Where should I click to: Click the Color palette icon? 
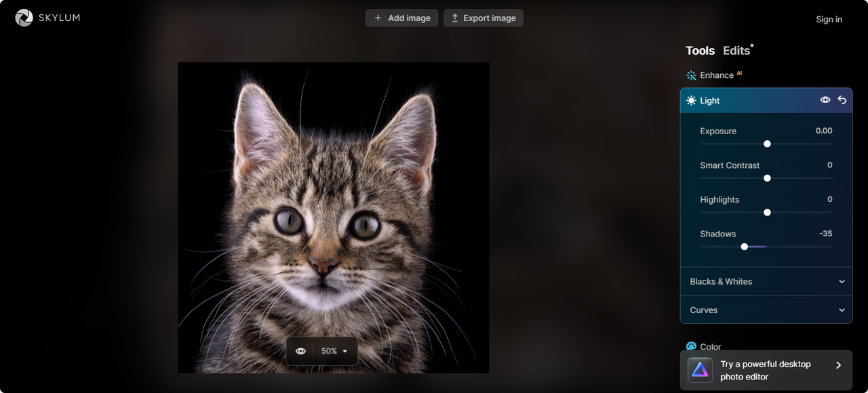(691, 346)
